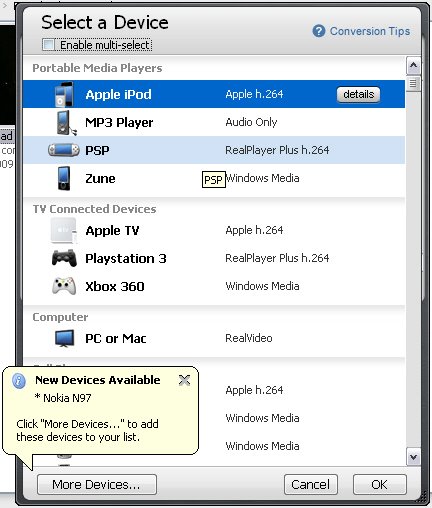The height and width of the screenshot is (508, 432).
Task: Select the MP3 Player row name
Action: tap(119, 123)
